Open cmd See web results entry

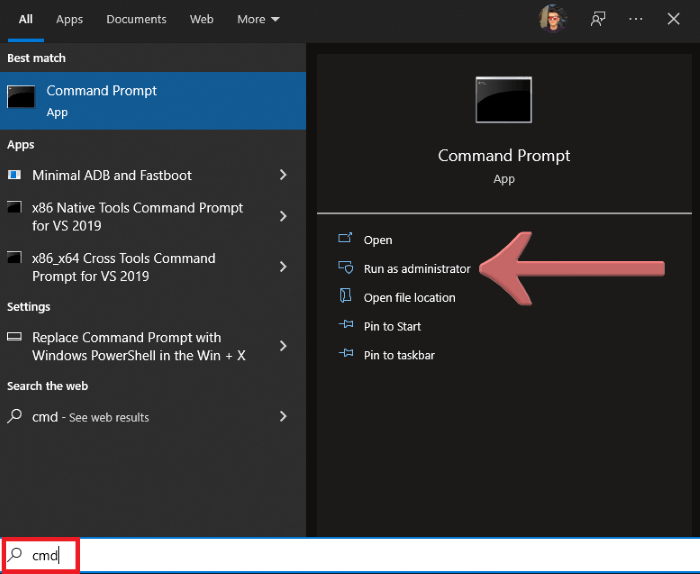pyautogui.click(x=153, y=417)
